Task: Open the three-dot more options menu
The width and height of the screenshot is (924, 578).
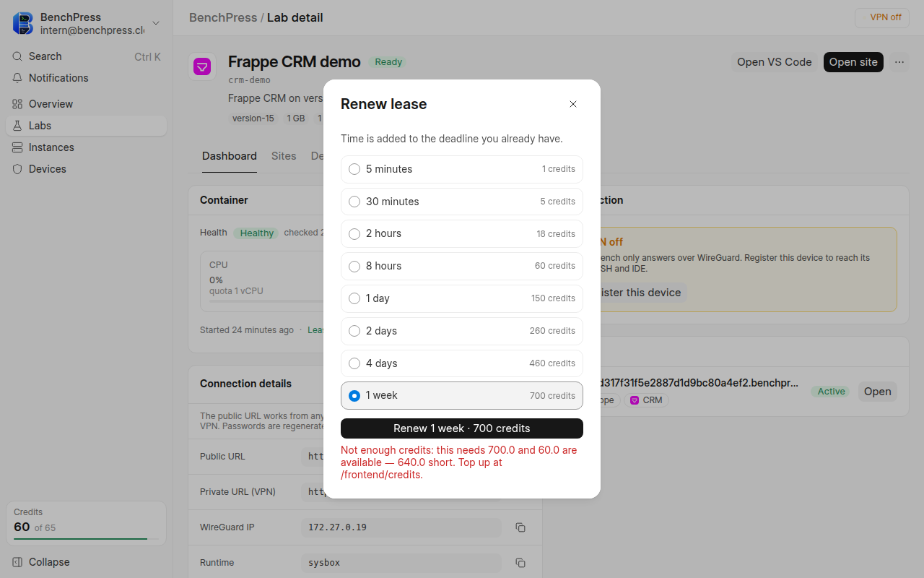Action: [x=899, y=62]
